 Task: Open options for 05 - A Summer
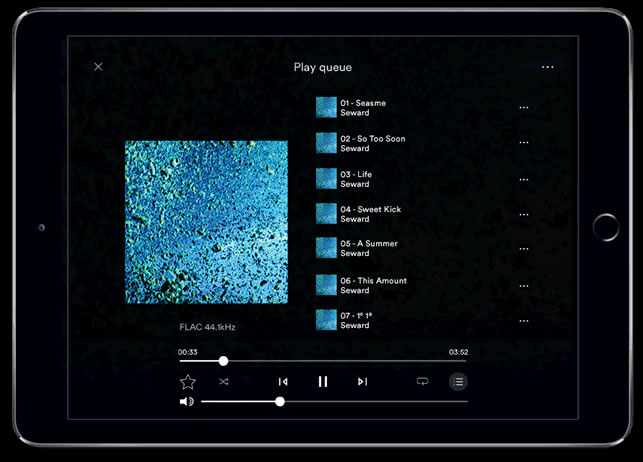[524, 249]
